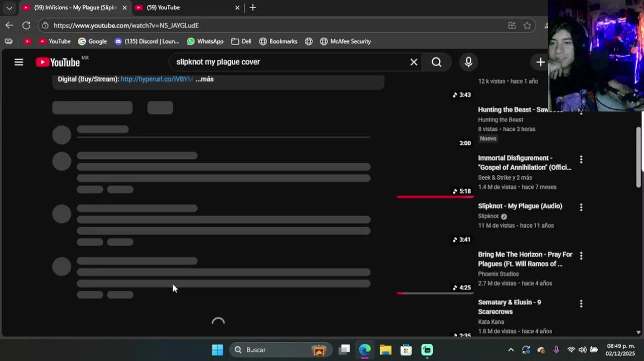Open the Windows Start menu

217,350
